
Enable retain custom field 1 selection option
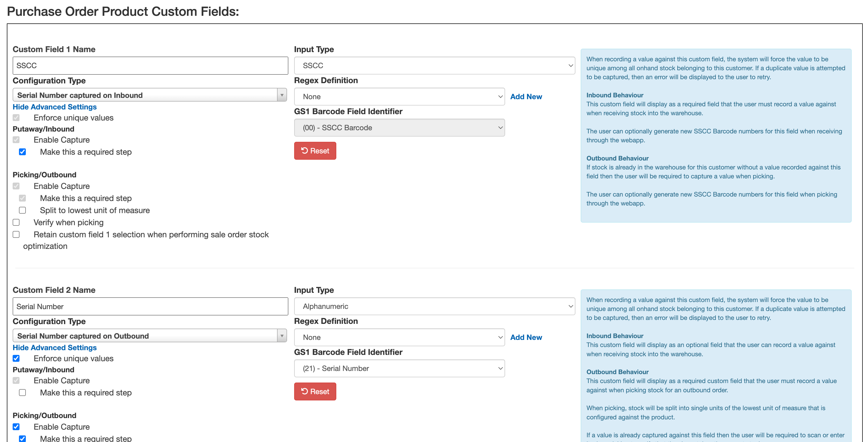coord(16,234)
